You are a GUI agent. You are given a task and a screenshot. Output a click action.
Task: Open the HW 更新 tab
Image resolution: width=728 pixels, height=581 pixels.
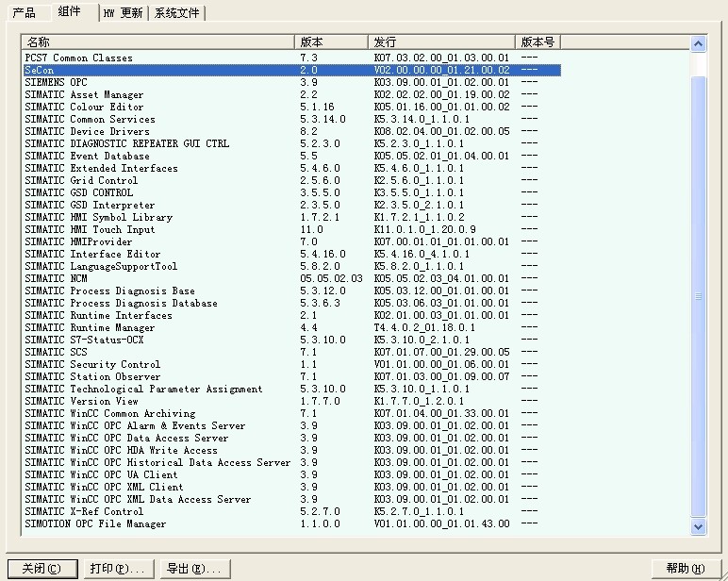pyautogui.click(x=123, y=13)
